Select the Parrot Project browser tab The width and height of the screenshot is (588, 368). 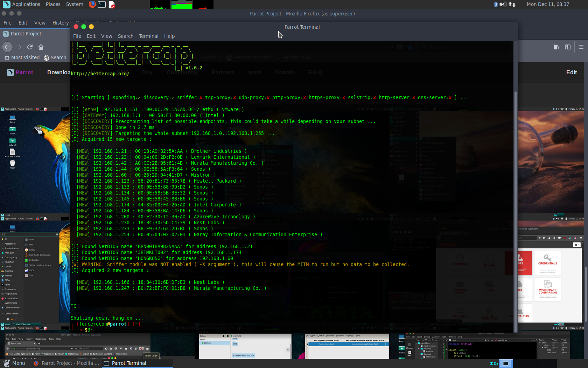point(35,34)
